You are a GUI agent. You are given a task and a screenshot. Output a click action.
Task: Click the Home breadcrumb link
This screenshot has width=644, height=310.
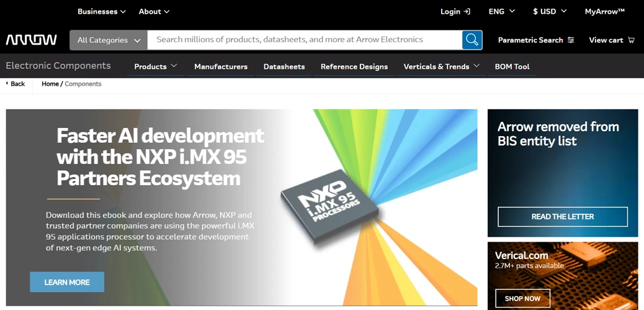50,83
